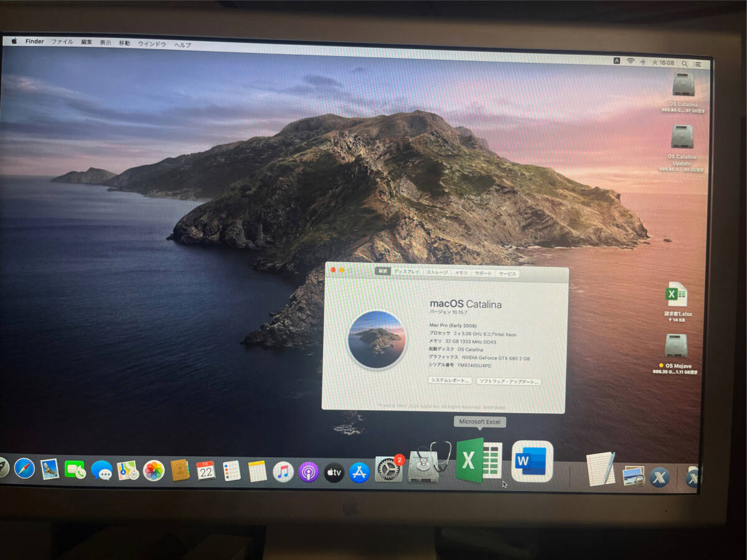
Task: Switch to the メモリ tab
Action: [x=461, y=273]
